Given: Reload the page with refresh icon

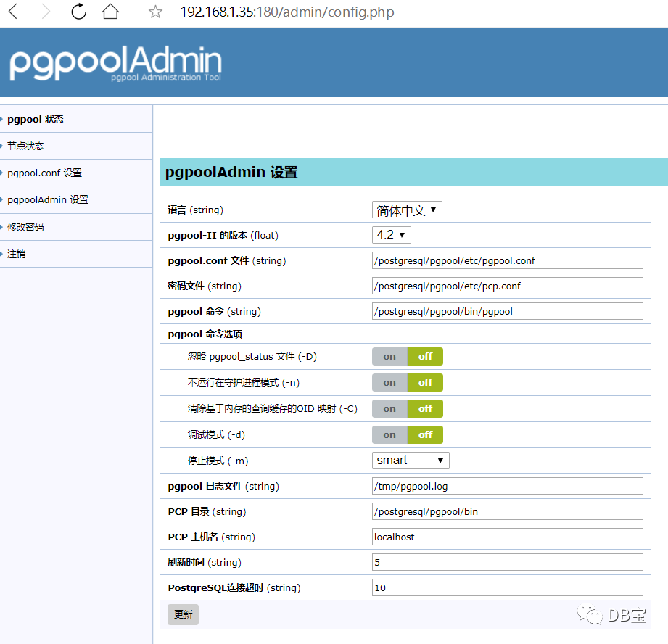Looking at the screenshot, I should [x=79, y=12].
